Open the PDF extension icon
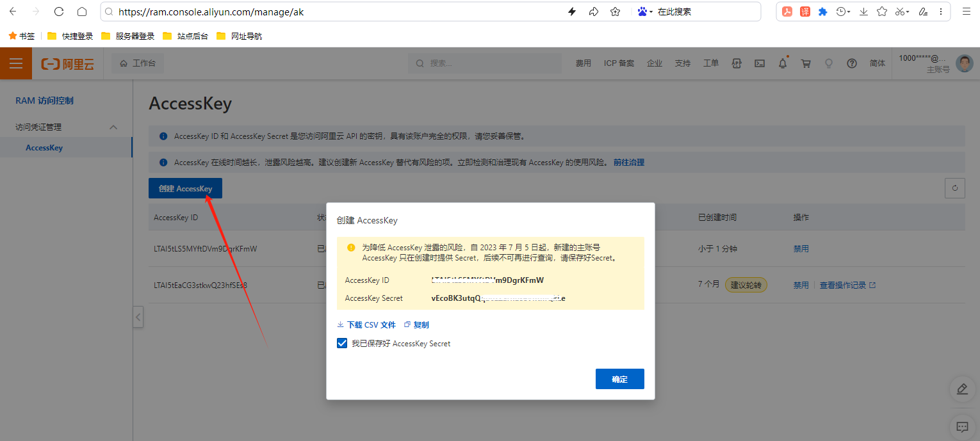 787,12
